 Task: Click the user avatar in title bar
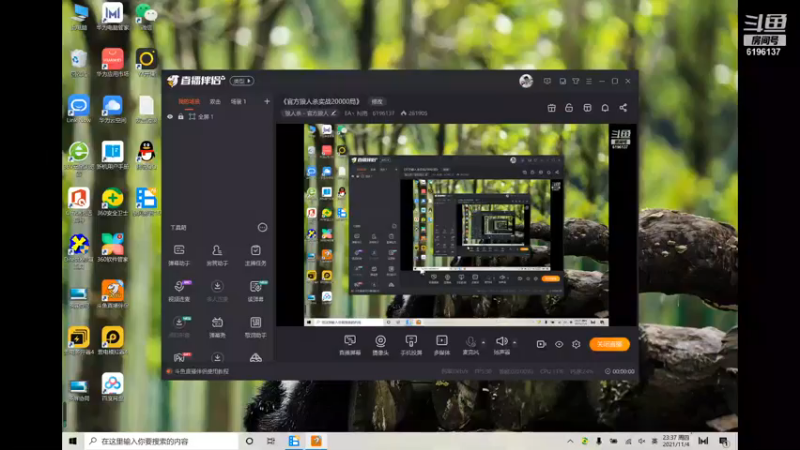(x=526, y=81)
